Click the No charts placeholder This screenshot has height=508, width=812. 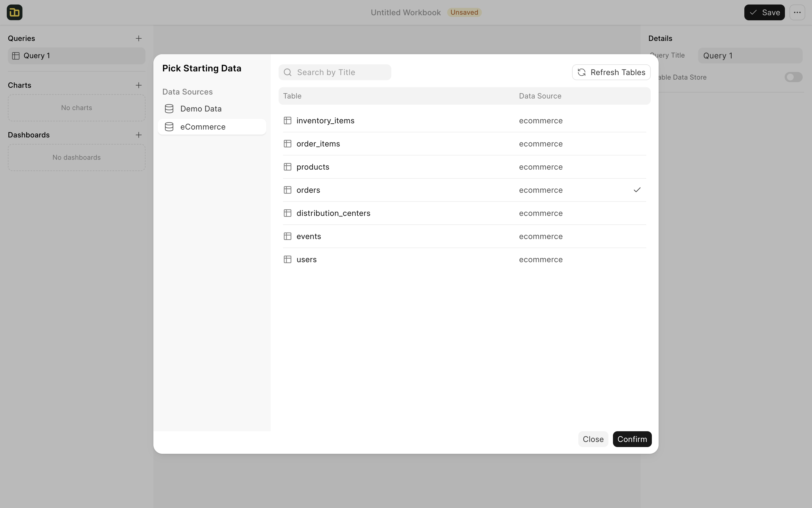coord(76,108)
